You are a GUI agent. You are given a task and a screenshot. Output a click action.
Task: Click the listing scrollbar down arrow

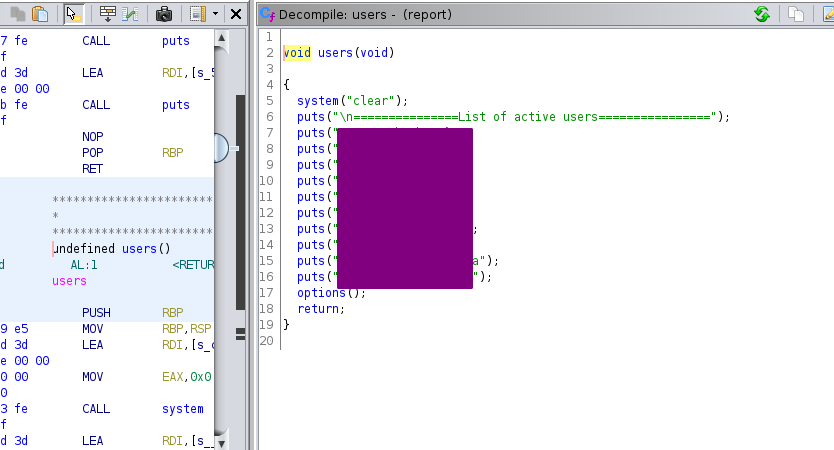point(222,443)
